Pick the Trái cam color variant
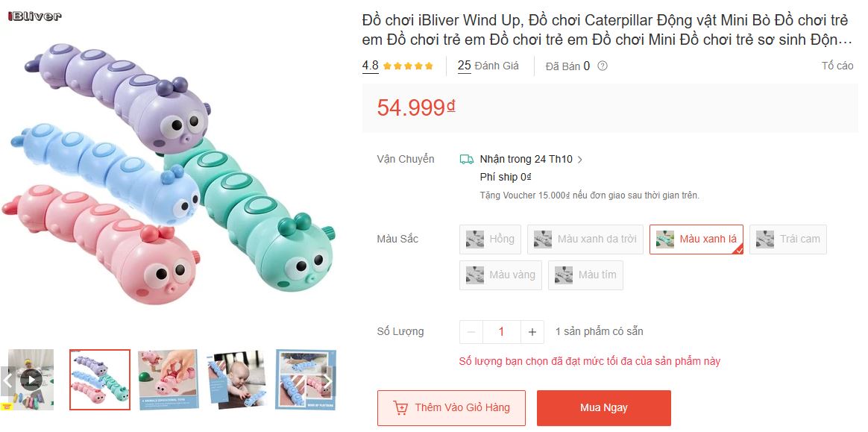 (x=787, y=240)
